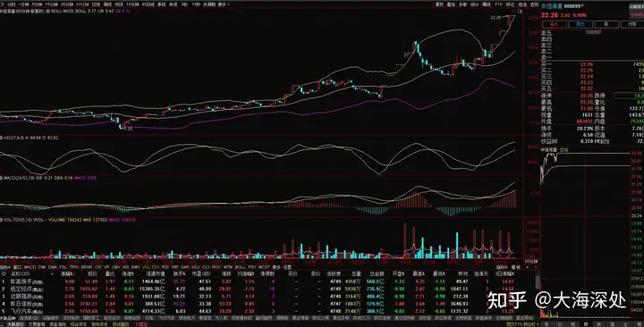Open 设置 indicator settings

(287, 266)
